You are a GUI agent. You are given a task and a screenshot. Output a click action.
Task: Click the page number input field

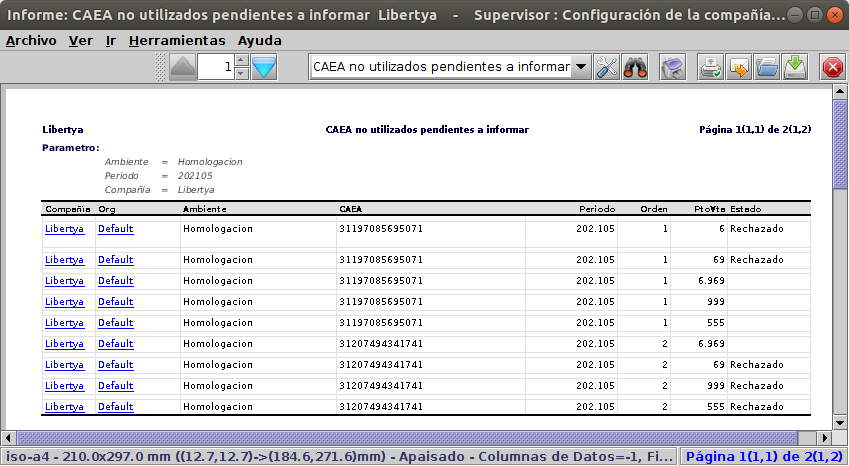216,67
